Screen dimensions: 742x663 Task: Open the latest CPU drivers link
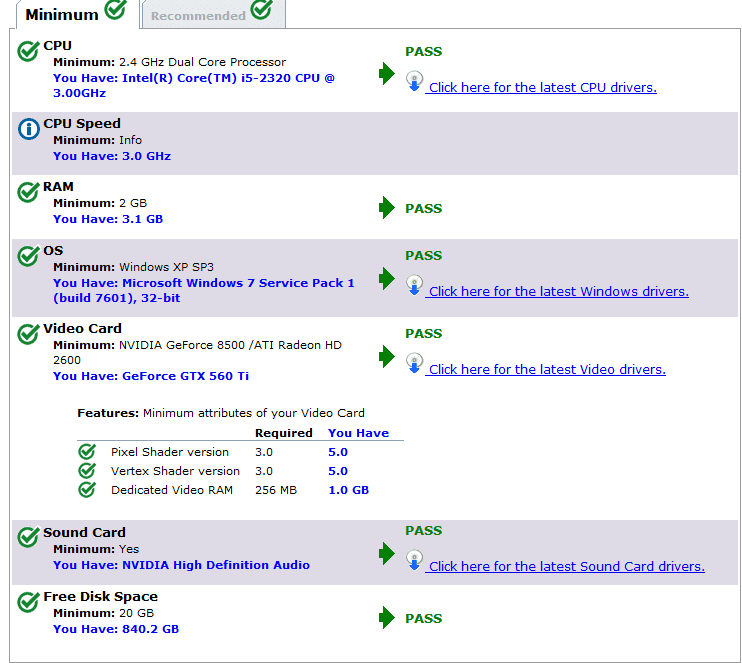542,88
